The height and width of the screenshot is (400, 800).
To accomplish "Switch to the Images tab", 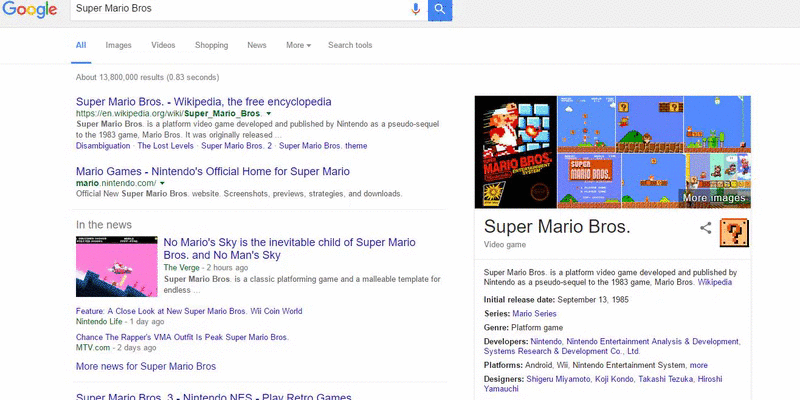I will (x=118, y=45).
